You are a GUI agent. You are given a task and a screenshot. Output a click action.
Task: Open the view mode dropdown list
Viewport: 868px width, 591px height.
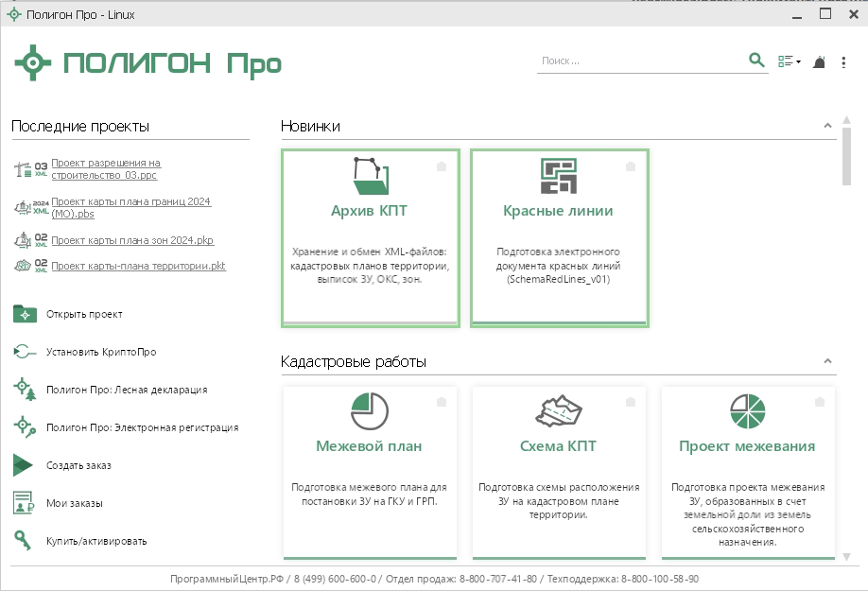(x=789, y=61)
